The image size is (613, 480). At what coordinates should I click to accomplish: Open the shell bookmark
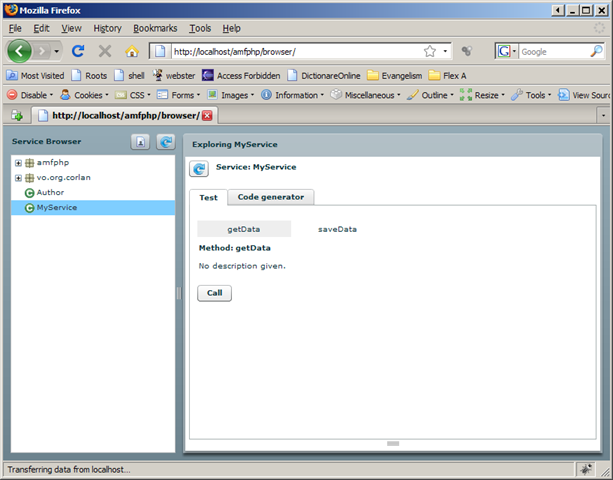(x=129, y=75)
